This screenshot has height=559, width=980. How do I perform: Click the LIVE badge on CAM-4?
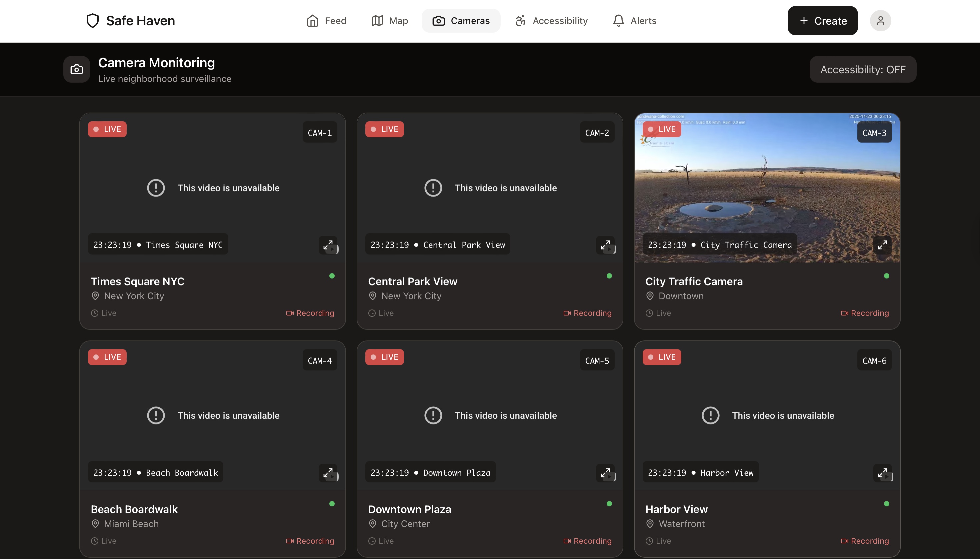(x=107, y=357)
